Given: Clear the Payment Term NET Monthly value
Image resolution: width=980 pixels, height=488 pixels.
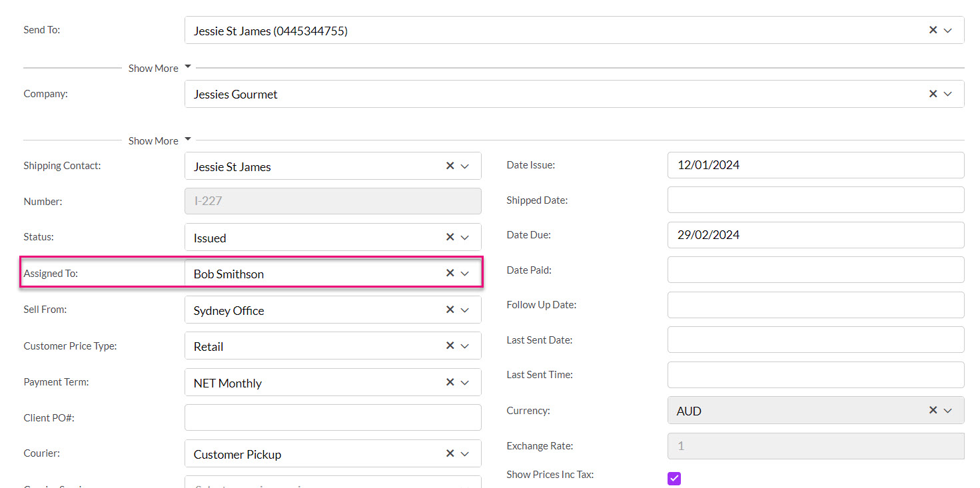Looking at the screenshot, I should [x=450, y=382].
